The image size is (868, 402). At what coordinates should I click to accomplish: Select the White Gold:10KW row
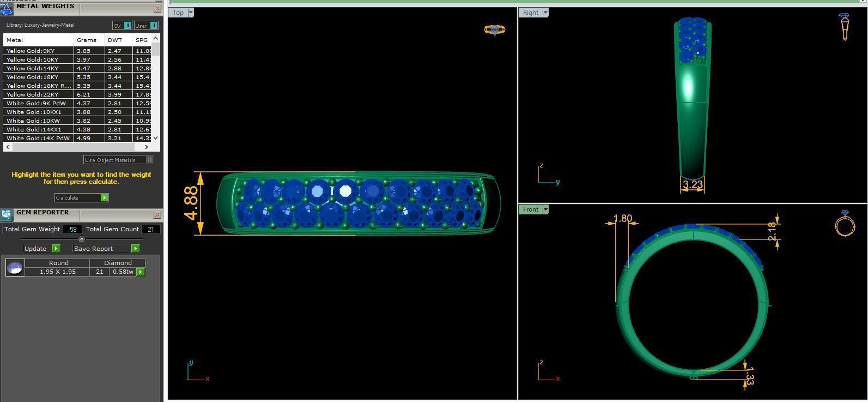77,121
